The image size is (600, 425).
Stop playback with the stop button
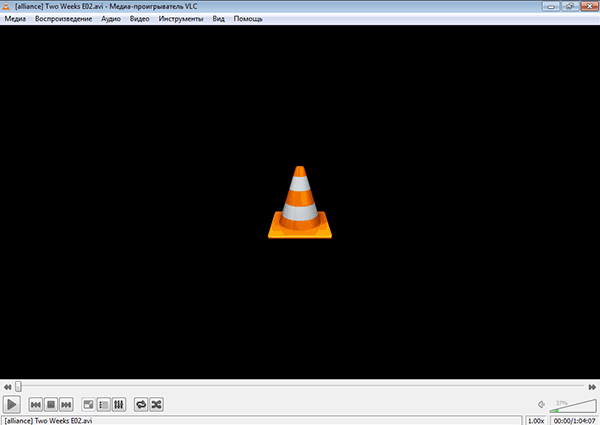pos(50,404)
